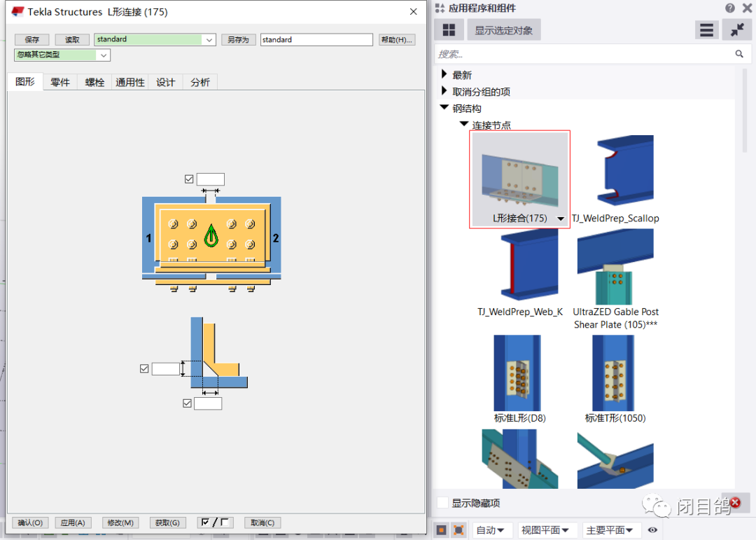The image size is (756, 540).
Task: Toggle checkbox beside vertical dimension field
Action: pos(144,368)
